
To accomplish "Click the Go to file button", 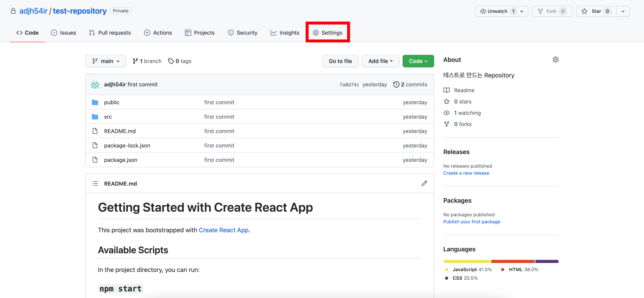I will coord(340,61).
